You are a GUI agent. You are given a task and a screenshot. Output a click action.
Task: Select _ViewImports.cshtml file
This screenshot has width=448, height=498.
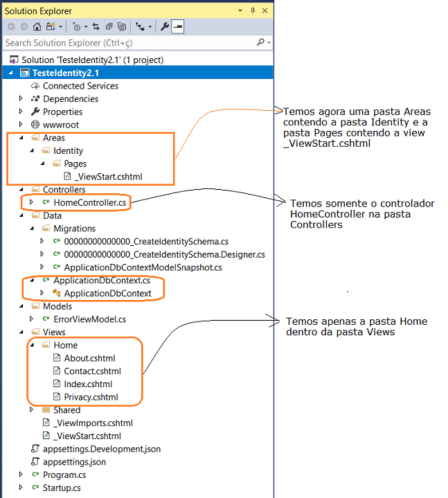point(93,423)
